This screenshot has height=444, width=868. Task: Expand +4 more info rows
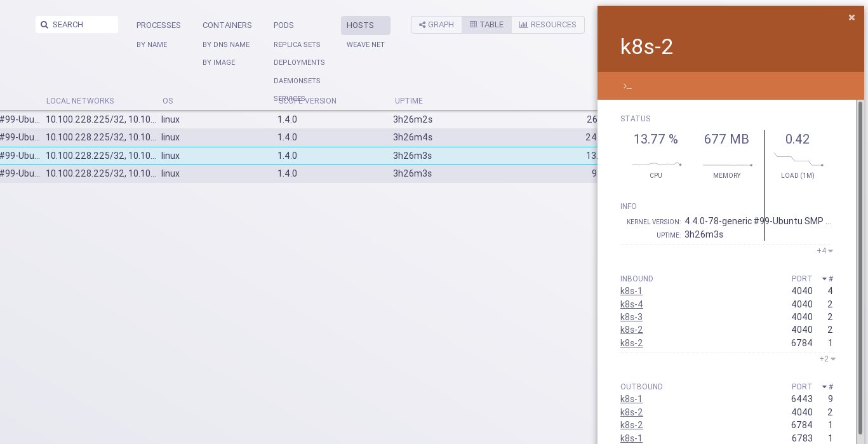click(825, 251)
